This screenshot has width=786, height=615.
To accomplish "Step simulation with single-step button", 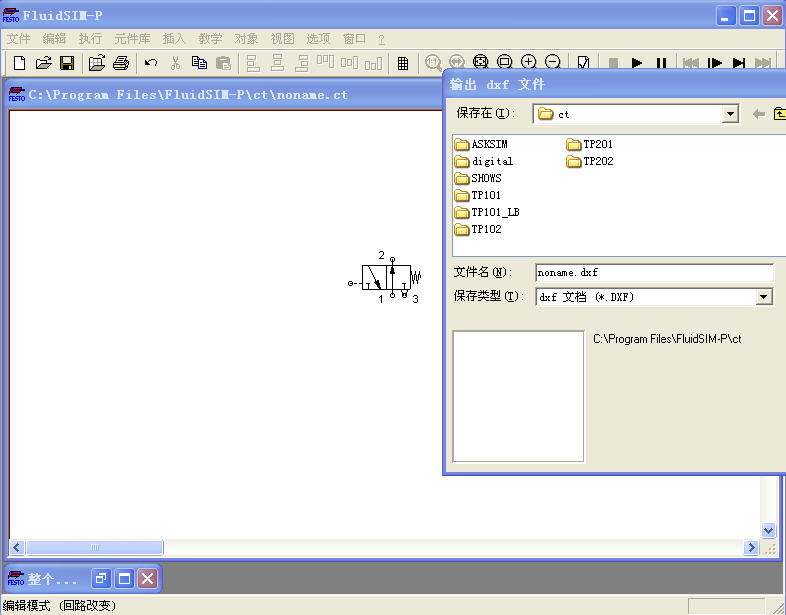I will point(715,63).
